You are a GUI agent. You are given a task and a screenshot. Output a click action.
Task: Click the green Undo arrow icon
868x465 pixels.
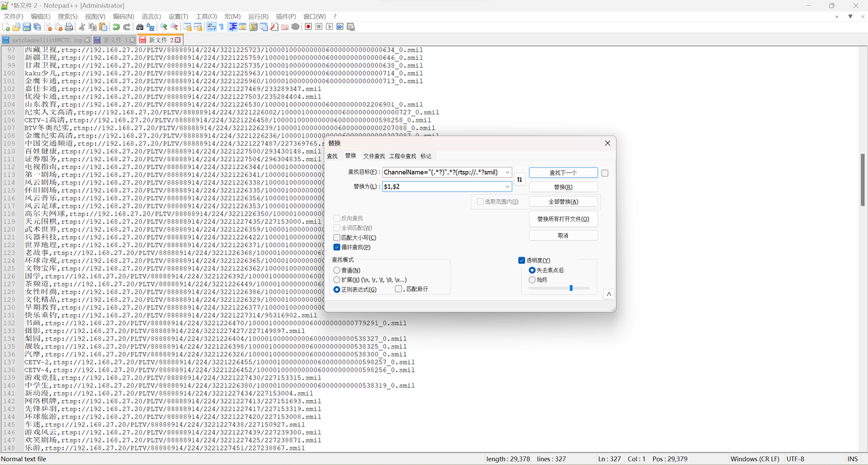(x=116, y=27)
